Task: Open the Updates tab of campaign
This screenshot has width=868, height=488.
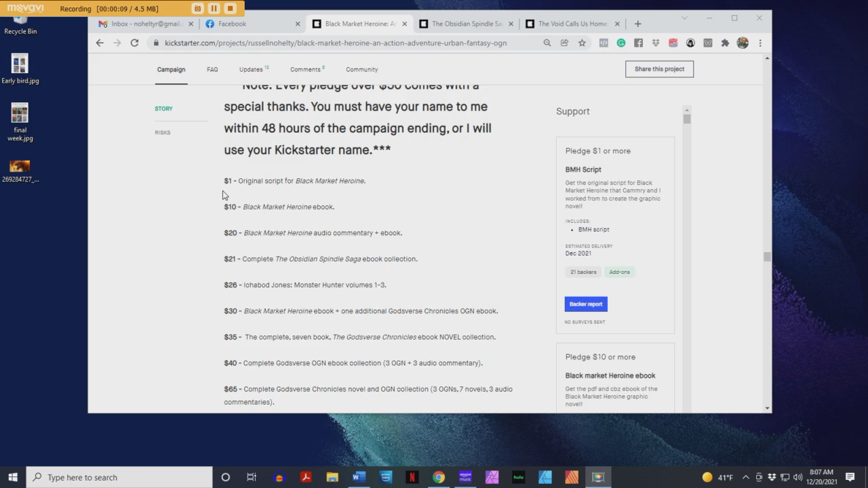Action: pyautogui.click(x=252, y=69)
